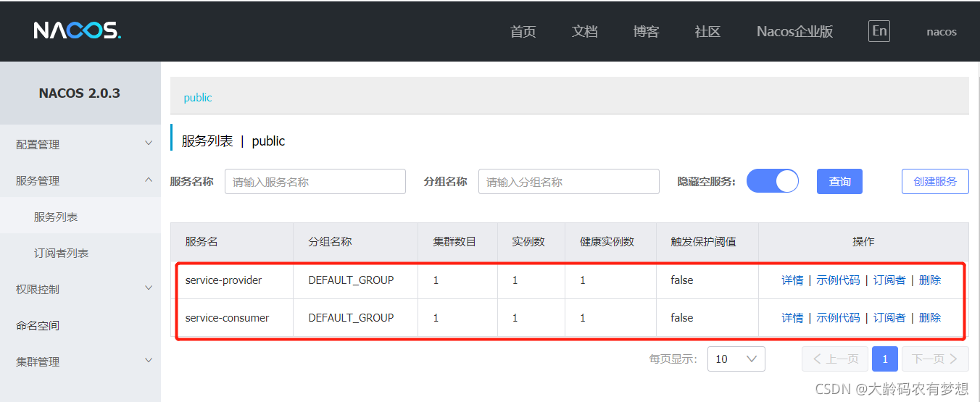Select page 1 in pagination
The height and width of the screenshot is (402, 980).
pyautogui.click(x=885, y=359)
